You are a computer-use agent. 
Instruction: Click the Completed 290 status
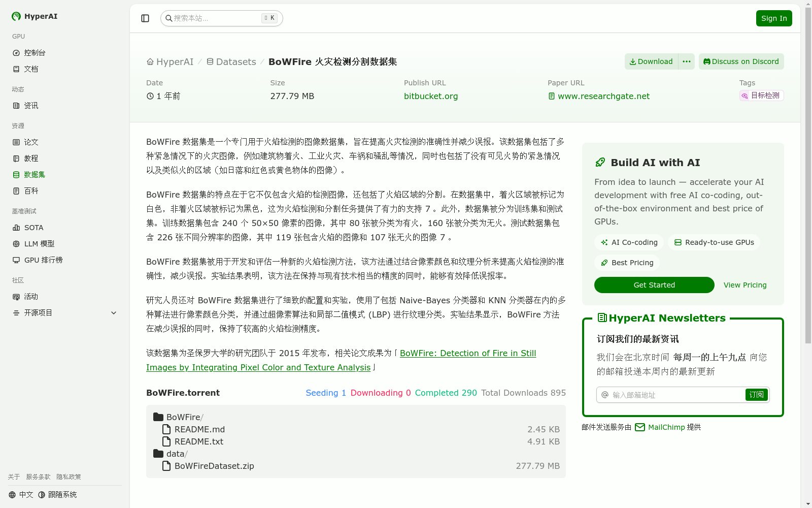point(446,393)
